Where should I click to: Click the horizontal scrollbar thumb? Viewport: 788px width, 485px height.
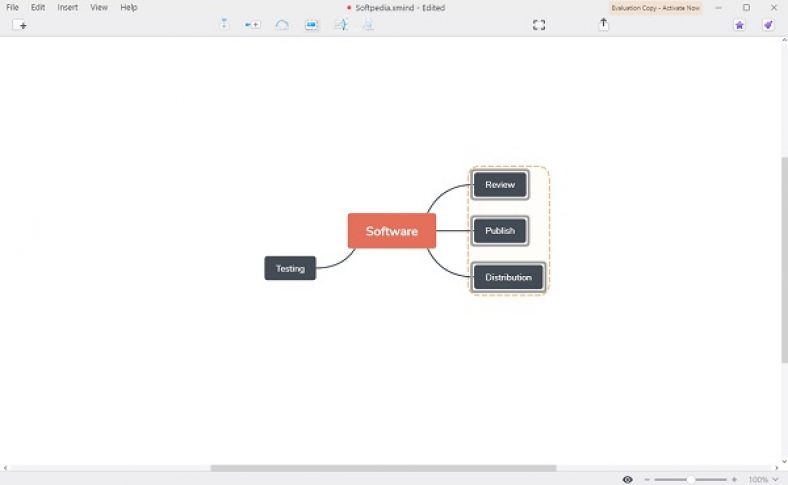(x=383, y=467)
